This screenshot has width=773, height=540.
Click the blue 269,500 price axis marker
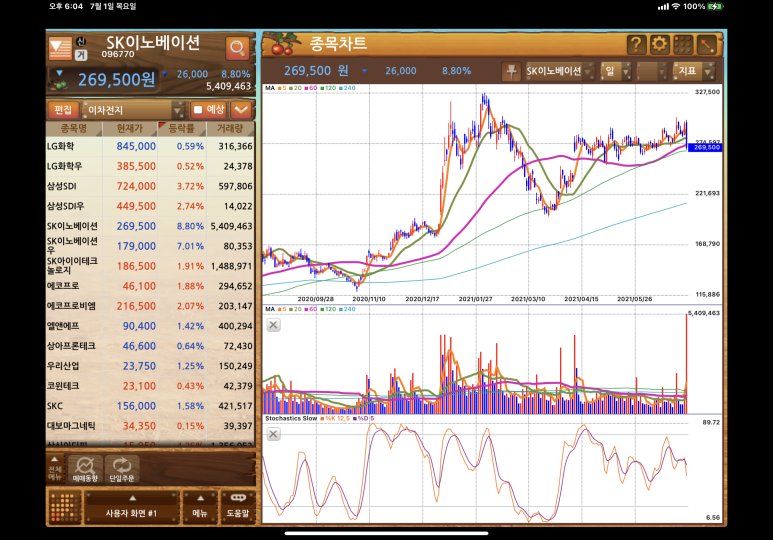click(705, 147)
